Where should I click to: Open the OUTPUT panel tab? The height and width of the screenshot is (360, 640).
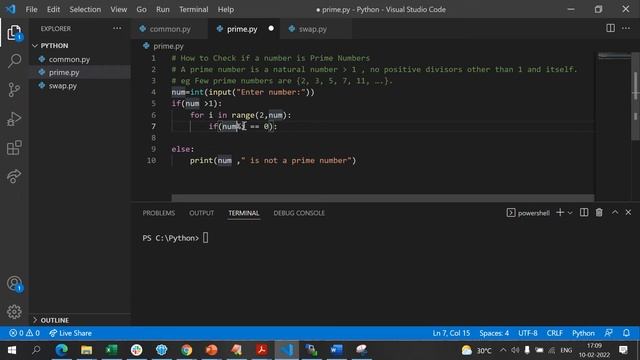[201, 213]
